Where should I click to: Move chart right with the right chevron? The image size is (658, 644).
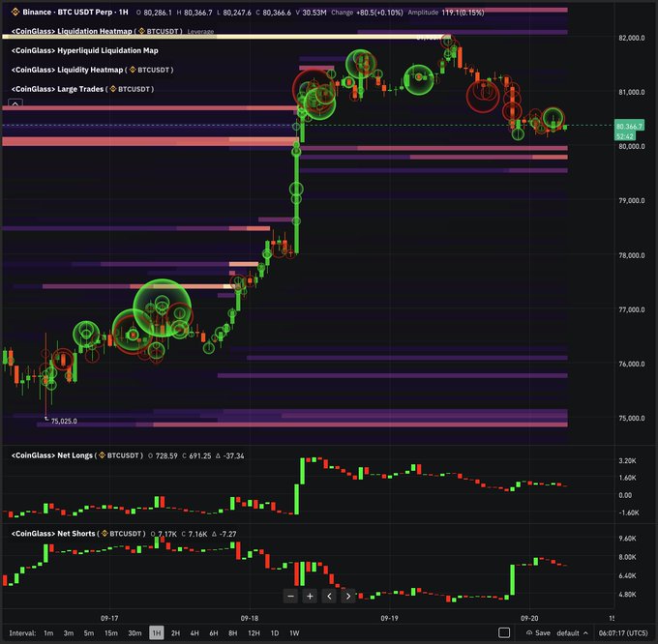(348, 596)
